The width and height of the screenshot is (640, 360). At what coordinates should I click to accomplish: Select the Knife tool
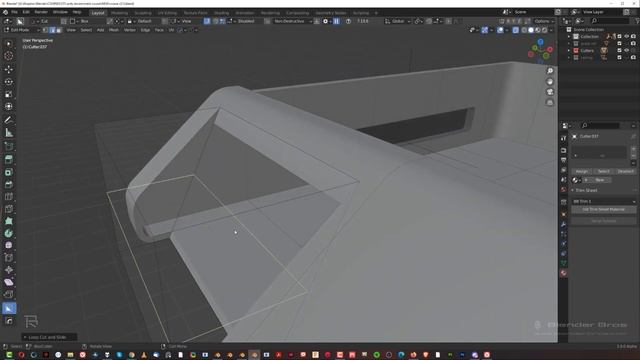click(9, 209)
